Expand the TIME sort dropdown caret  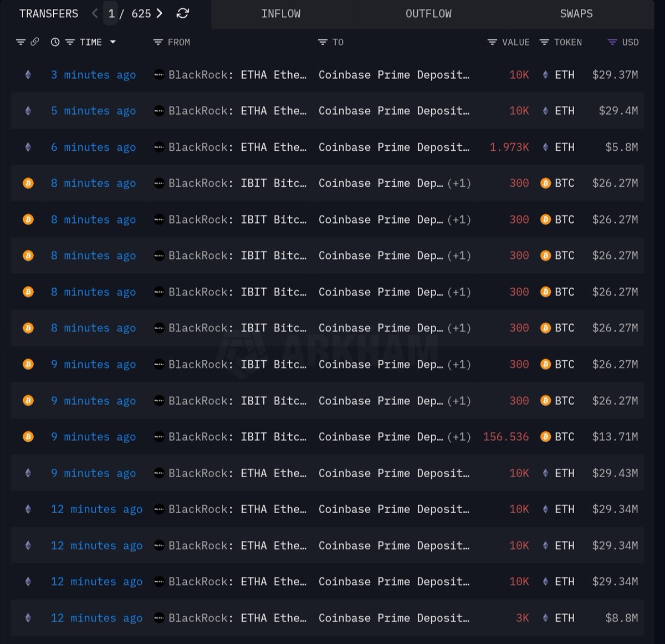pyautogui.click(x=113, y=42)
